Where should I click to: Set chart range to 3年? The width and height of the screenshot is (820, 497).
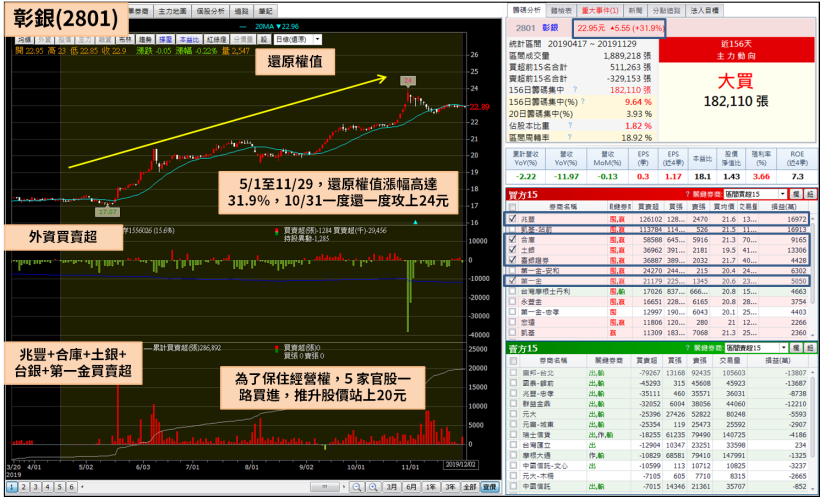coord(450,487)
